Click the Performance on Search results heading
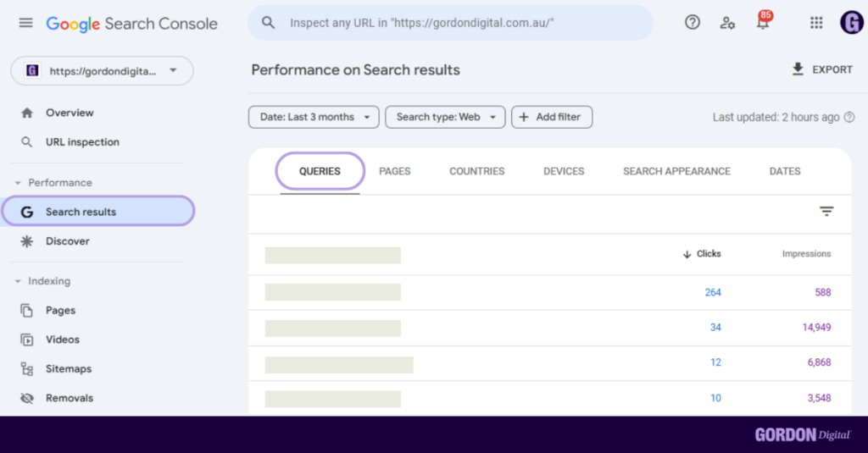The image size is (868, 453). click(355, 69)
